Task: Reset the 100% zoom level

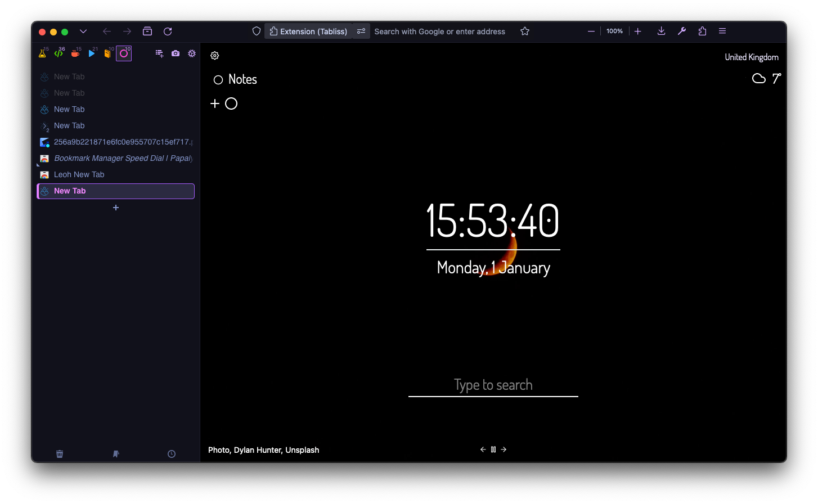Action: pos(614,31)
